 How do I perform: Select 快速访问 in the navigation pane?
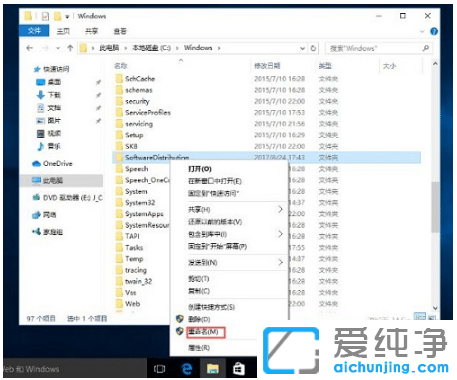[56, 69]
